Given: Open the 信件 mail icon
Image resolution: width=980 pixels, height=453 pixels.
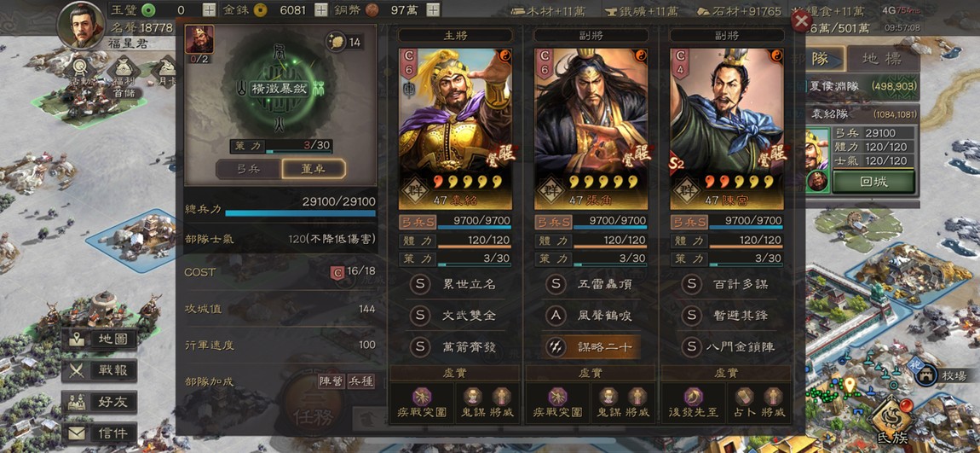Looking at the screenshot, I should [x=100, y=433].
